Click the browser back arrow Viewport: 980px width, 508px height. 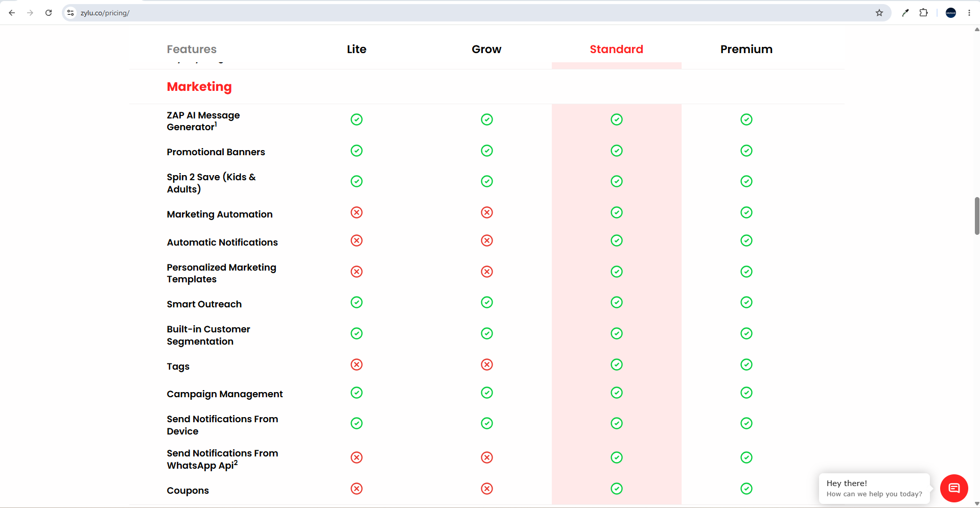[x=12, y=13]
